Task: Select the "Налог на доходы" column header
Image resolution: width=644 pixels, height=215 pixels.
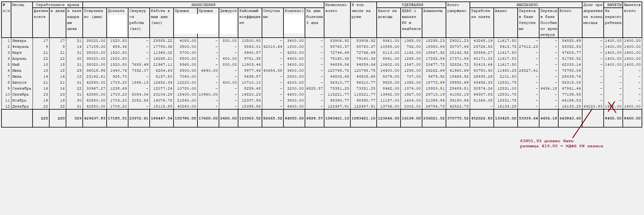Action: click(x=388, y=14)
